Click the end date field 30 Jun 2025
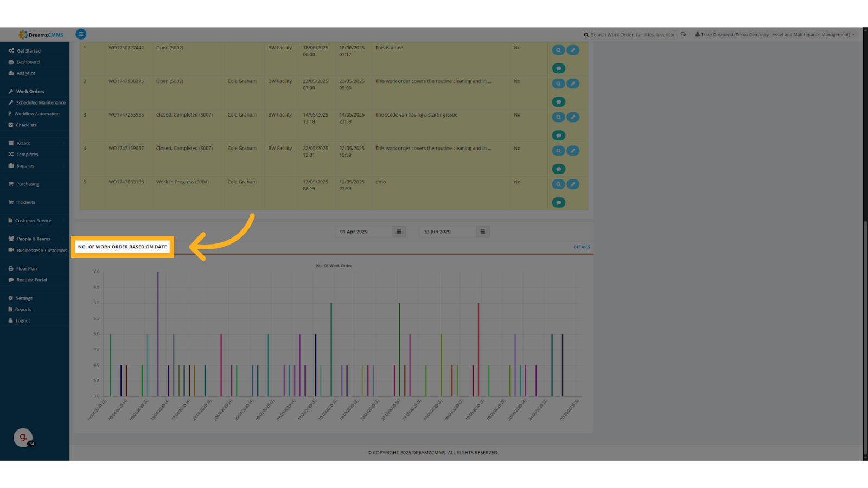868x488 pixels. coord(448,232)
